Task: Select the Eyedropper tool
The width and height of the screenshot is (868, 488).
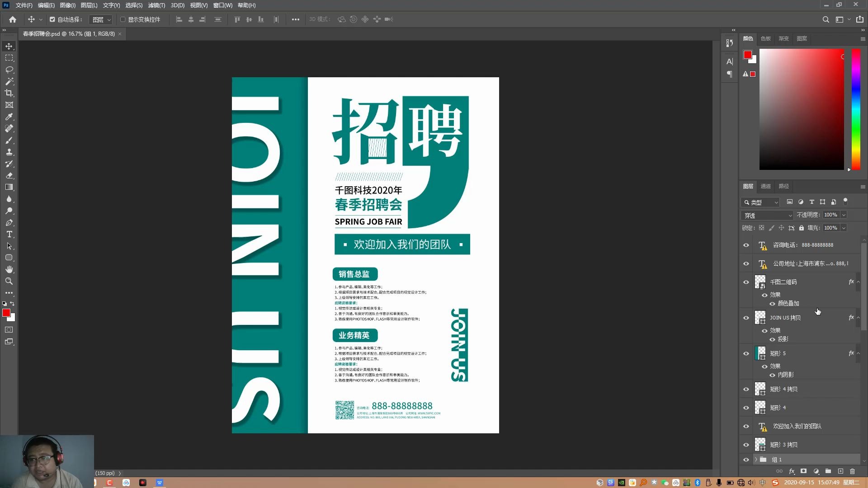Action: point(9,117)
